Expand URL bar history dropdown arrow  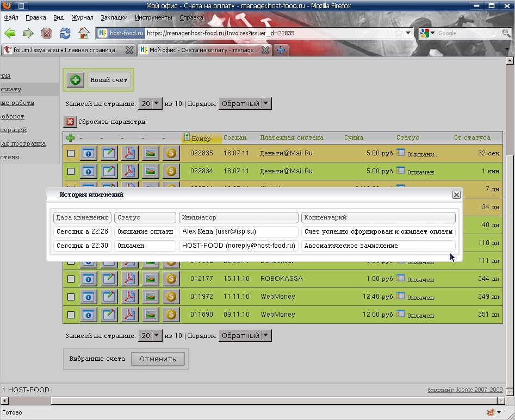(x=408, y=33)
